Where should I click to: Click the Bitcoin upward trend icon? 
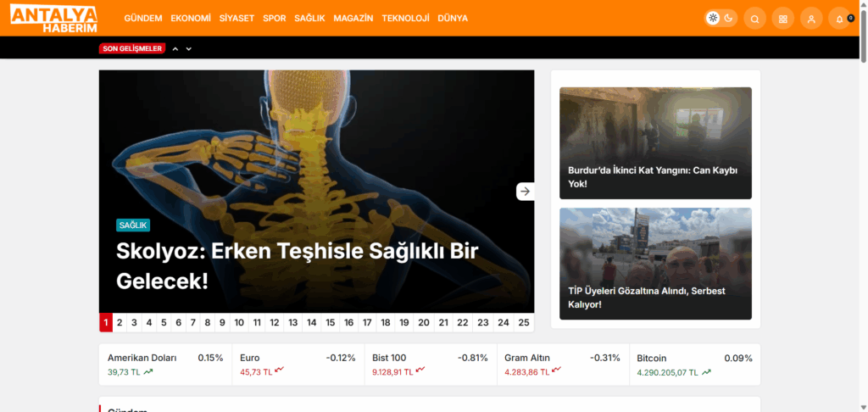point(706,372)
